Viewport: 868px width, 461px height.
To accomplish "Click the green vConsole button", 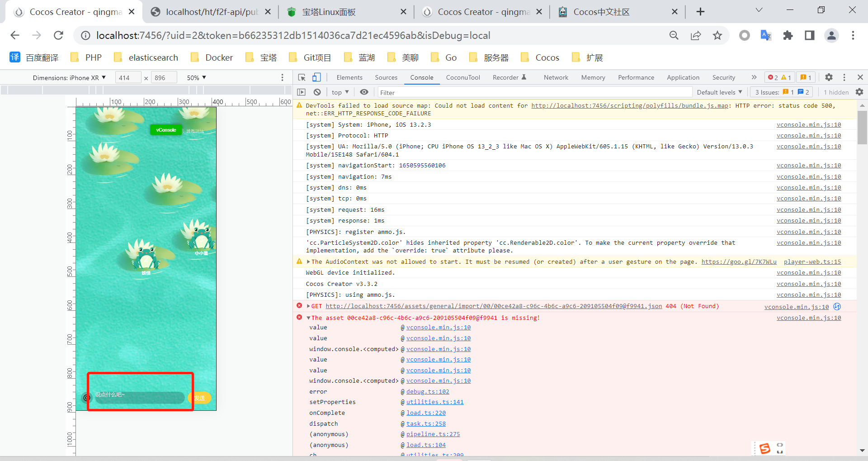I will tap(166, 130).
